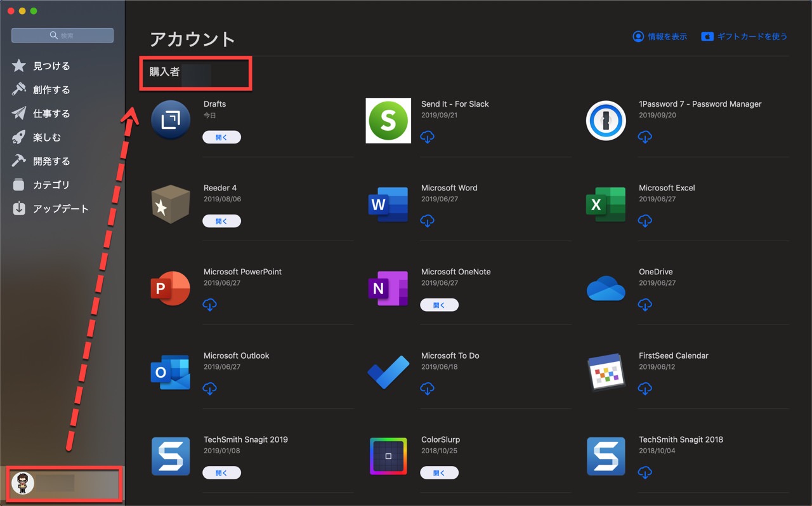Click the Microsoft Word icon
The height and width of the screenshot is (506, 812).
coord(388,204)
